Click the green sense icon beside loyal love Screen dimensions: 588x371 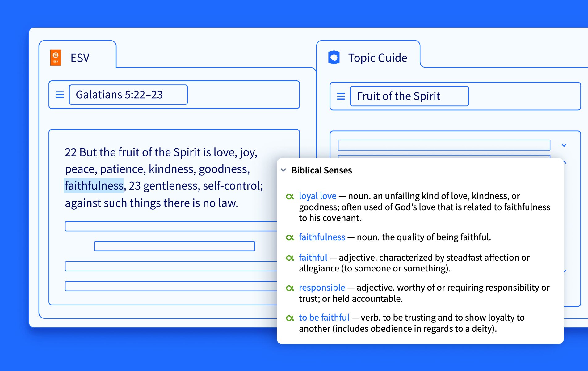290,197
